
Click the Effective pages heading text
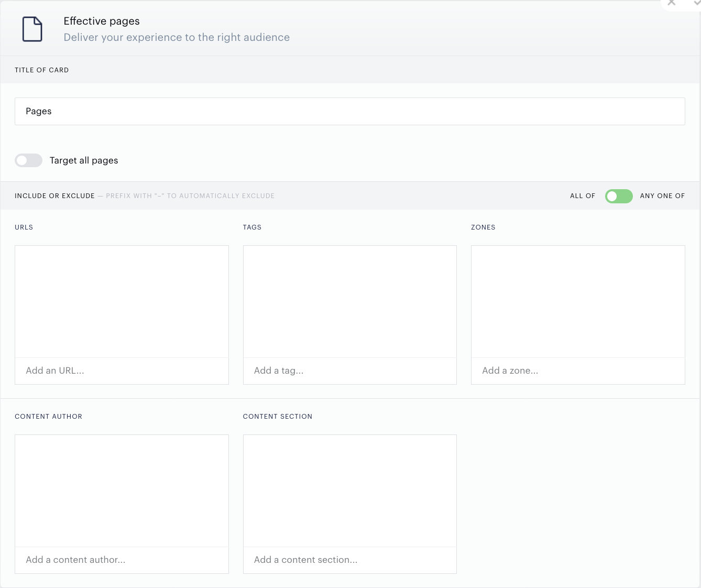(102, 21)
